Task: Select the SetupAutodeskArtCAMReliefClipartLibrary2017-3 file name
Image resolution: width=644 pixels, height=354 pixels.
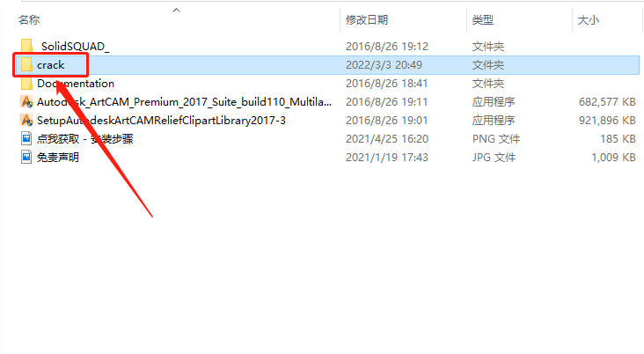Action: (x=161, y=120)
